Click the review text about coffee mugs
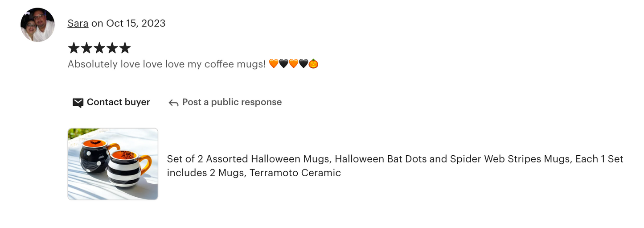 coord(167,64)
